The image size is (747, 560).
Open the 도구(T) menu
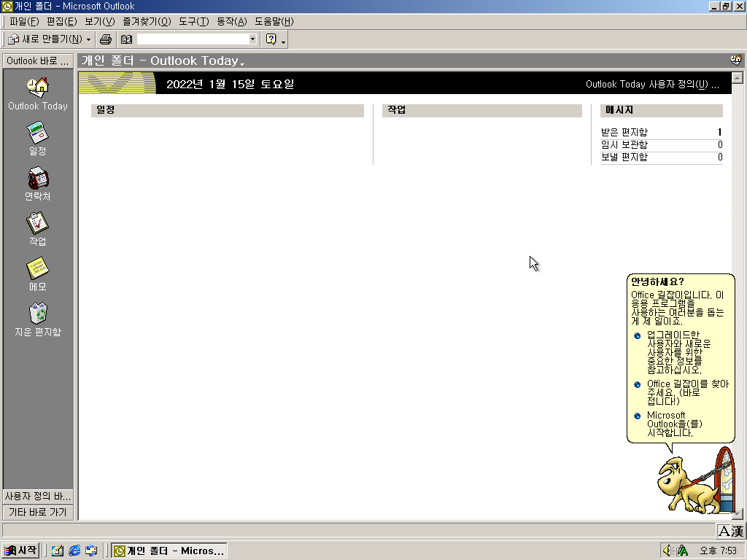point(194,21)
